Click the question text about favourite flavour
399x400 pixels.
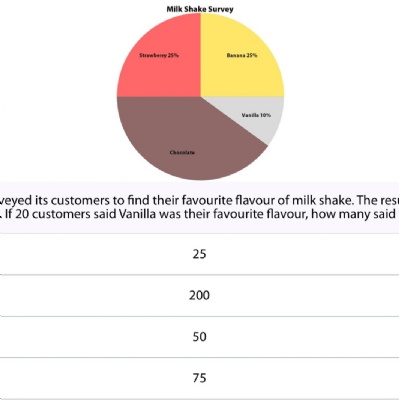click(x=199, y=200)
